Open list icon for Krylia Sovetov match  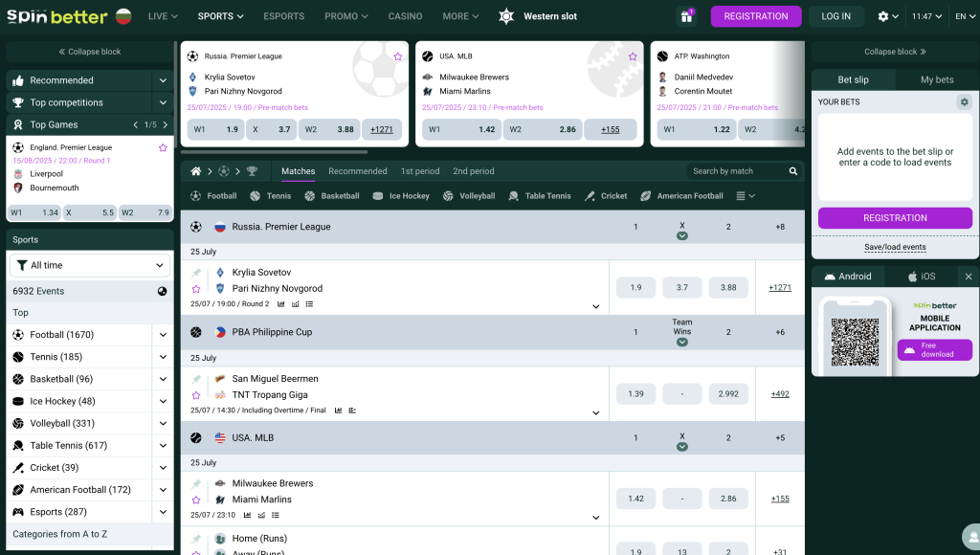tap(309, 304)
